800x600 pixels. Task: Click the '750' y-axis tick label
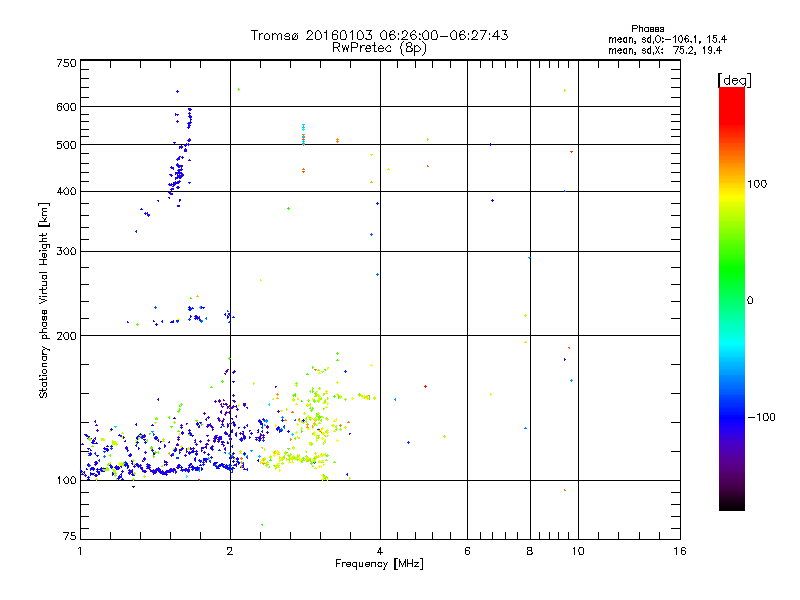tap(66, 63)
